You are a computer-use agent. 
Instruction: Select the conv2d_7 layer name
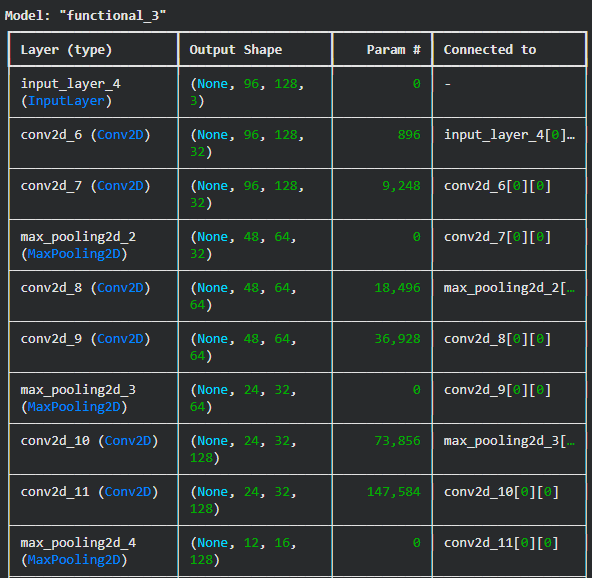(51, 186)
